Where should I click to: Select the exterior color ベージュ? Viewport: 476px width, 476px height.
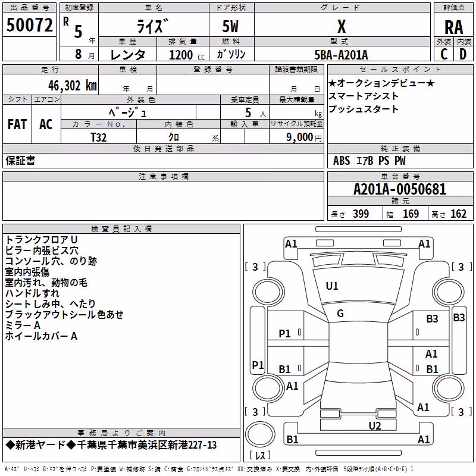tap(127, 112)
